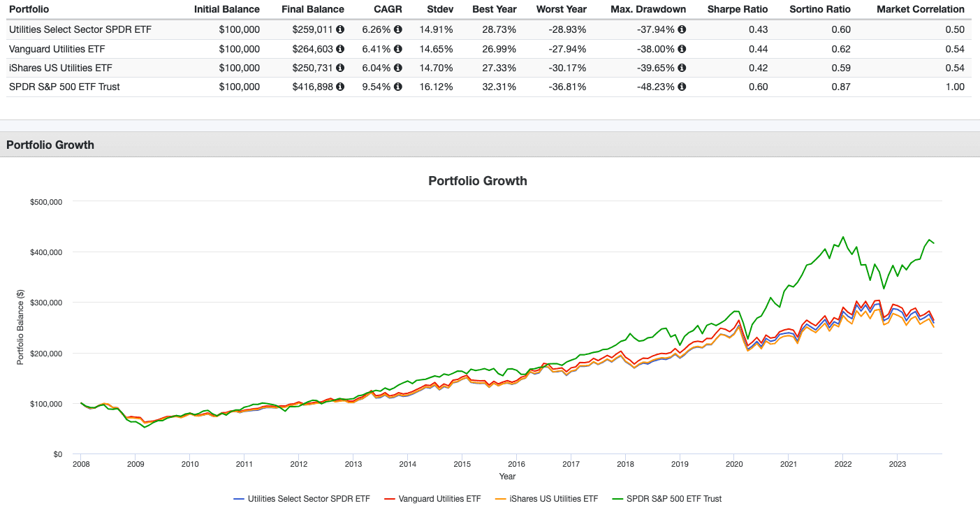
Task: Toggle iShares US Utilities ETF legend entry
Action: point(546,499)
